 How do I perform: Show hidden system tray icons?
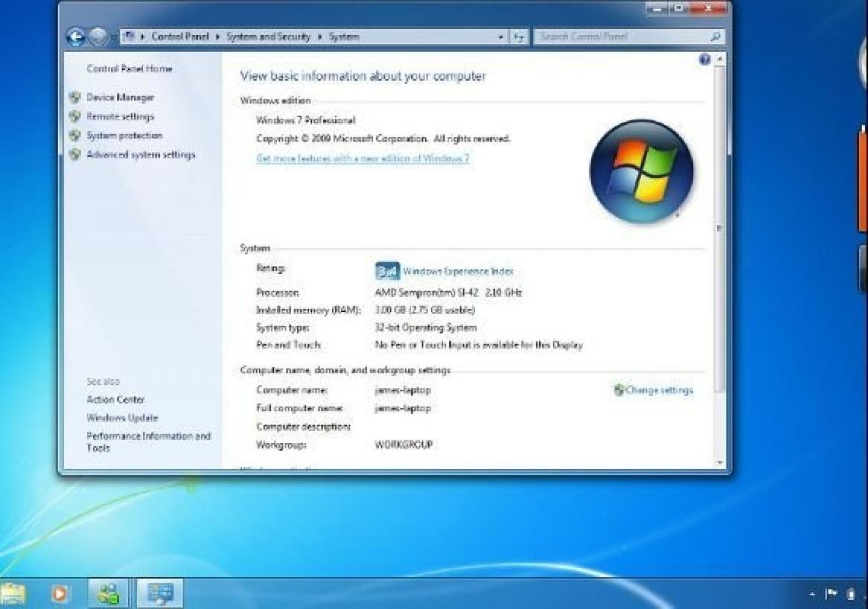812,594
